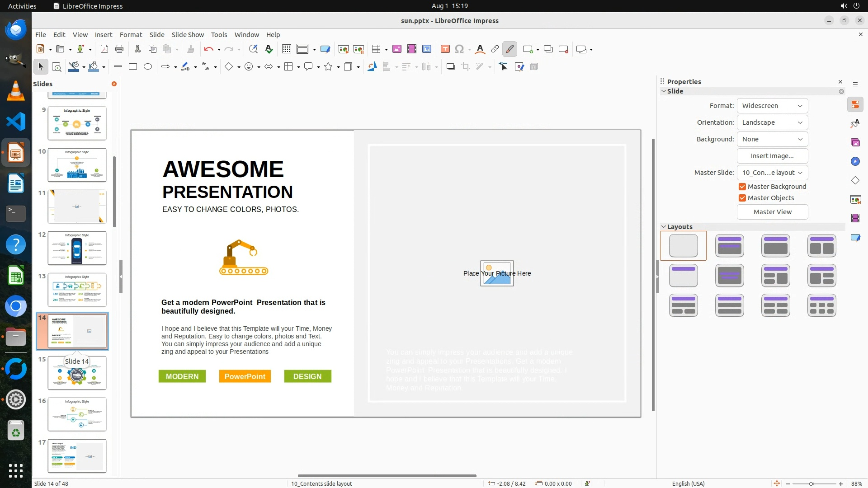868x488 pixels.
Task: Select the slide 12 thumbnail
Action: coord(77,248)
